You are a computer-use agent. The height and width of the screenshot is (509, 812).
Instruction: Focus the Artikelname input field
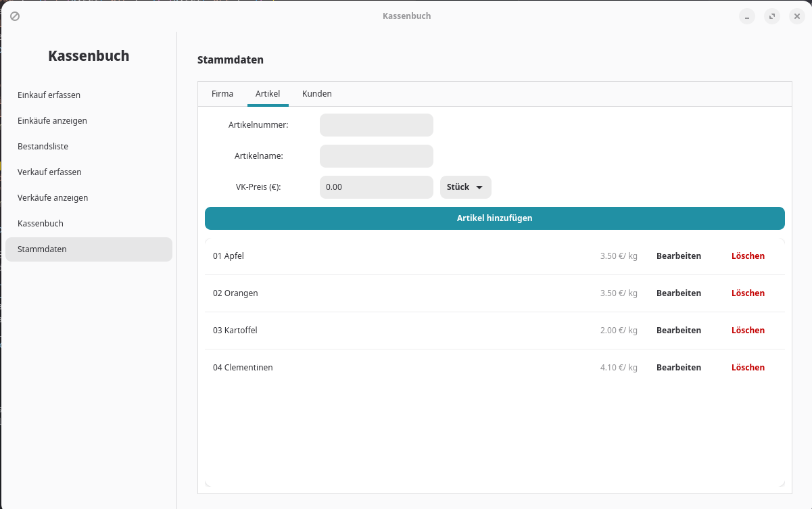[x=376, y=156]
